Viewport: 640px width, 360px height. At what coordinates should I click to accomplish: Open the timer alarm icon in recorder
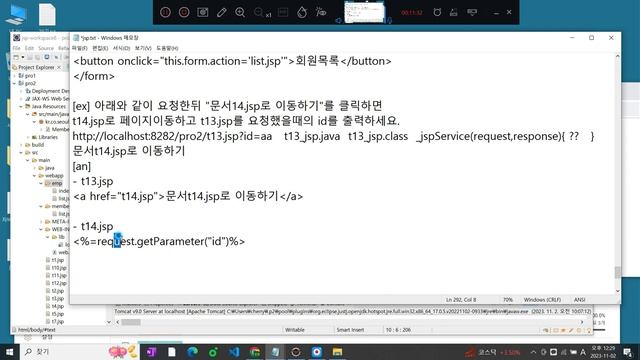(x=437, y=12)
